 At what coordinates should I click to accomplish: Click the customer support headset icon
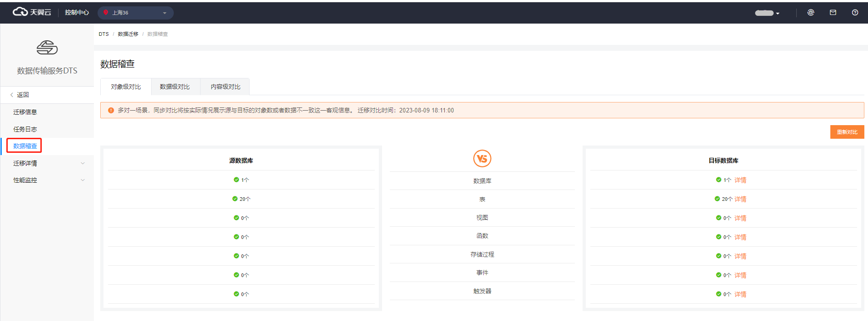tap(811, 13)
